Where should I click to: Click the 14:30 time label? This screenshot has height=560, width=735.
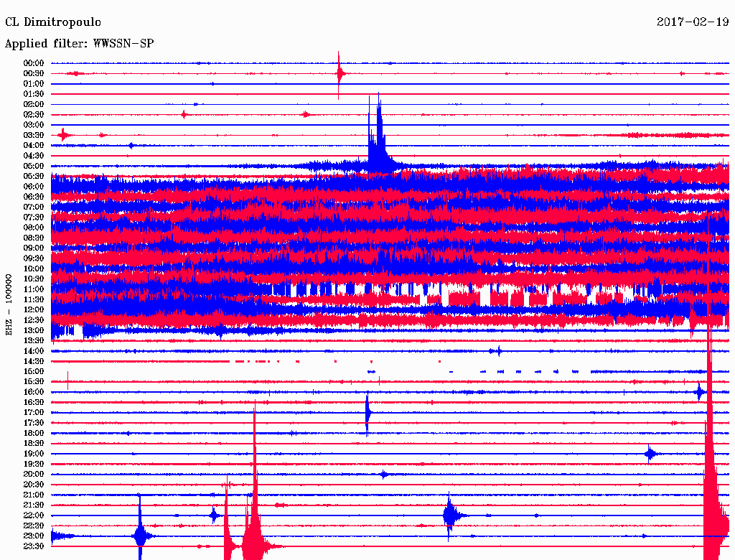[34, 362]
